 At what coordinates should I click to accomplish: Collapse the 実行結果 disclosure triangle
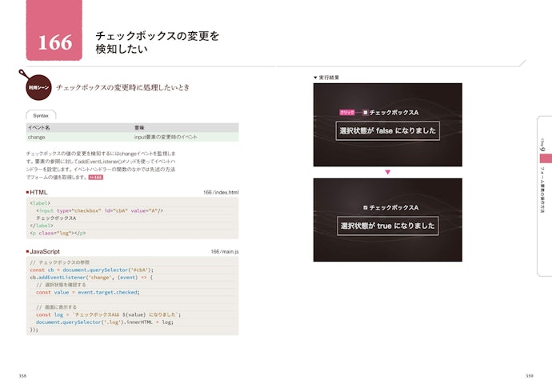315,78
